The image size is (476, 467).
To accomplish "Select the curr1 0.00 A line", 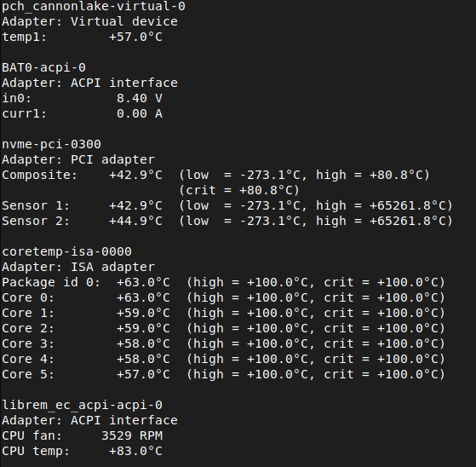I will 83,114.
